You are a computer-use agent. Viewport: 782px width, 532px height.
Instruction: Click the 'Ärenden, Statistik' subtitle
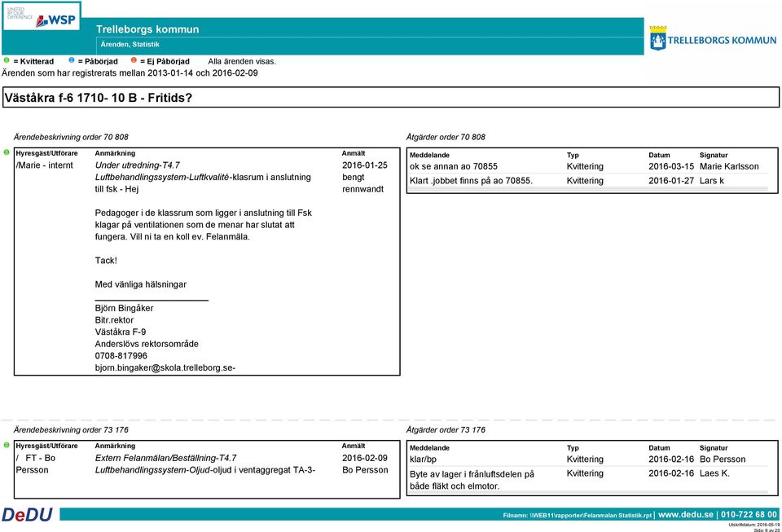130,44
